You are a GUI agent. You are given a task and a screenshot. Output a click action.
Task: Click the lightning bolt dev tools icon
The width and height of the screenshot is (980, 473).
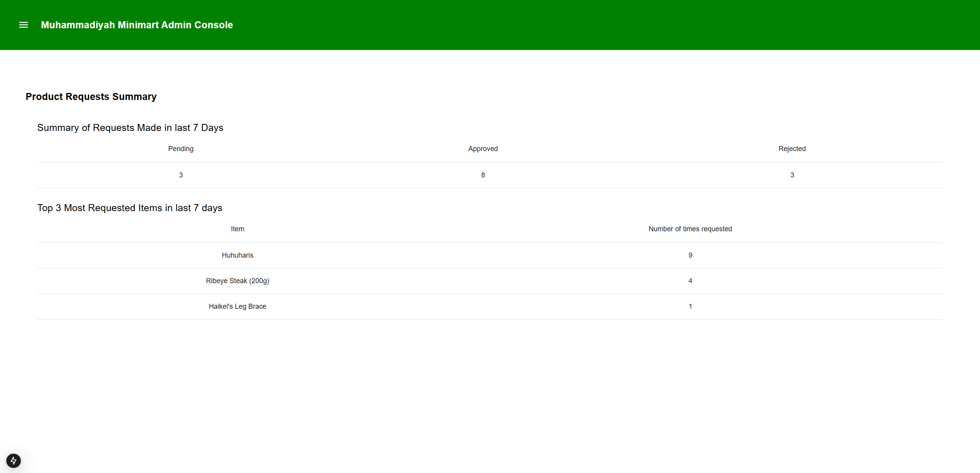click(x=14, y=461)
